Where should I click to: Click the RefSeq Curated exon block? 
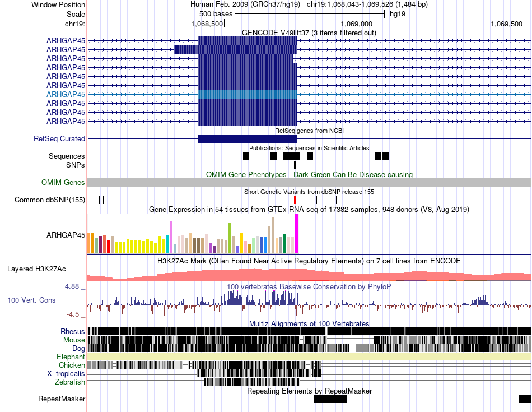tap(248, 139)
